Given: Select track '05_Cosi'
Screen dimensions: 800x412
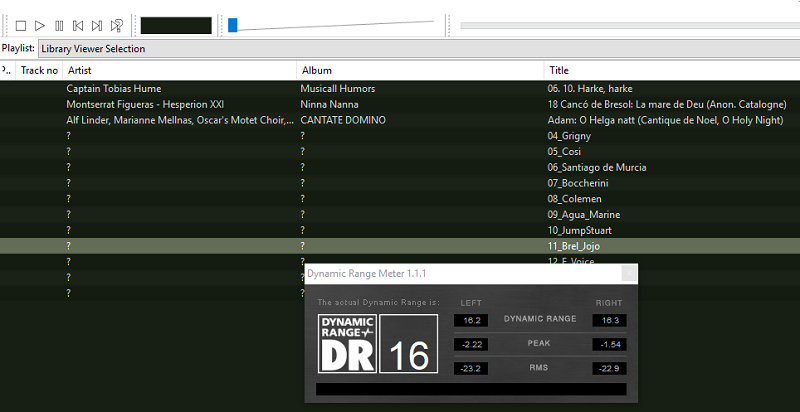Looking at the screenshot, I should click(564, 152).
